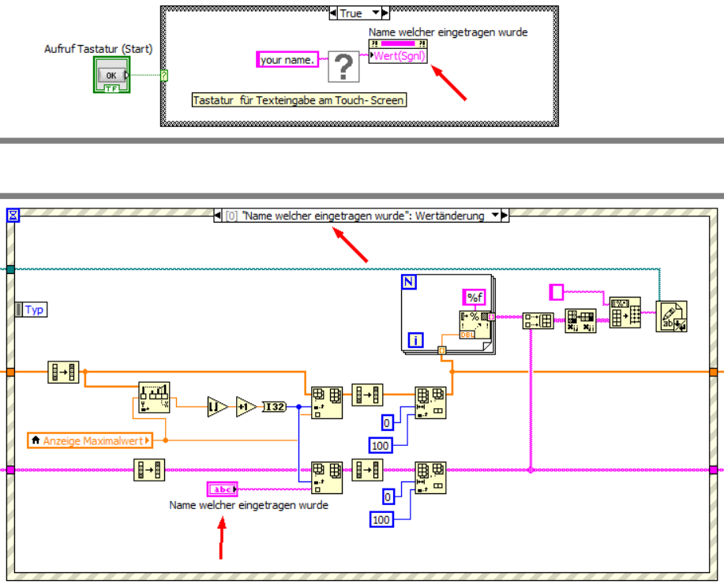Click the 0 constant wired to the pink Array Subset
724x588 pixels.
pyautogui.click(x=388, y=497)
